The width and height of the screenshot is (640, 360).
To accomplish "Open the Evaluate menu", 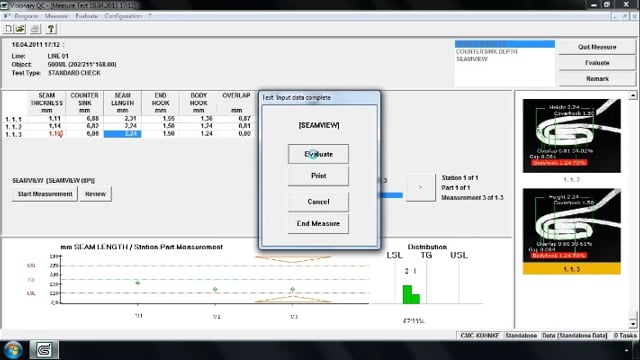I will (87, 16).
